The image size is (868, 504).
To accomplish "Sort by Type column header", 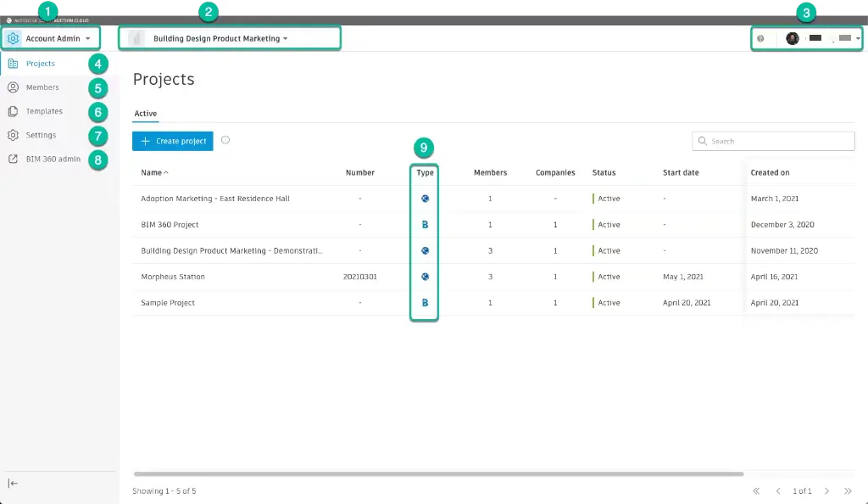I will (x=426, y=173).
